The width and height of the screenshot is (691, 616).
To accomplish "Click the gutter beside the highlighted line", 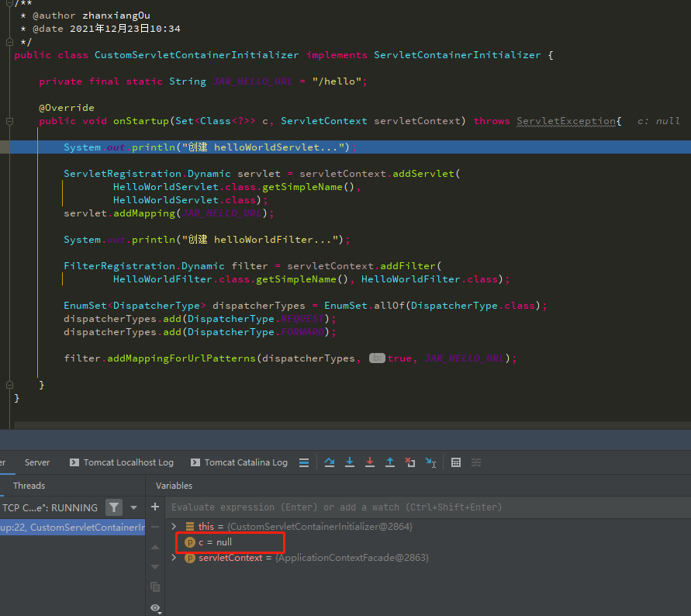I will (5, 147).
